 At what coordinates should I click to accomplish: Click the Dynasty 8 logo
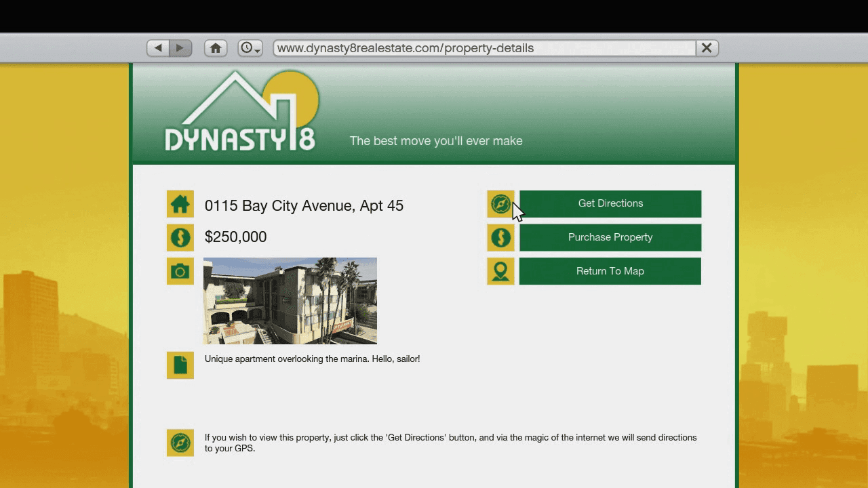241,113
